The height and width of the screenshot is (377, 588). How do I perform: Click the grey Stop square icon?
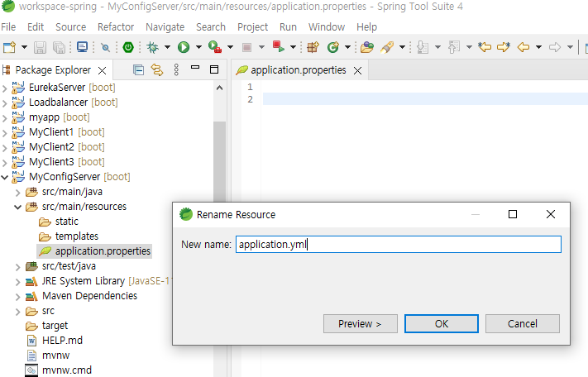tap(246, 47)
